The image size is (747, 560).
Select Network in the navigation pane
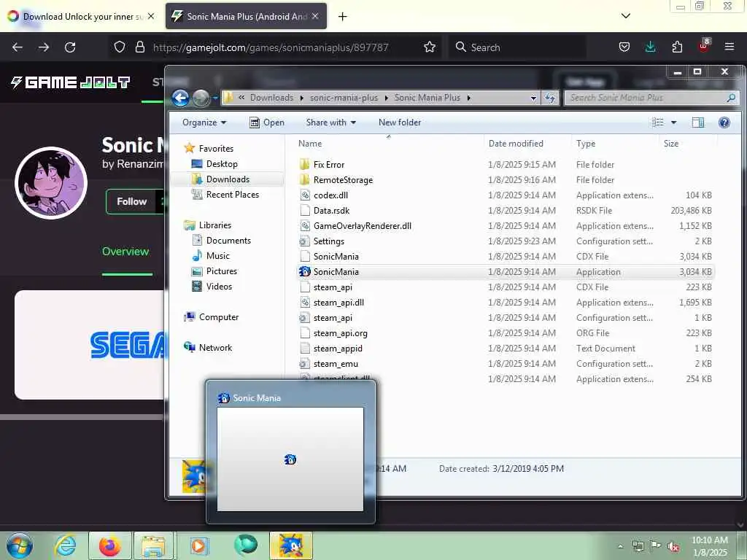coord(215,348)
